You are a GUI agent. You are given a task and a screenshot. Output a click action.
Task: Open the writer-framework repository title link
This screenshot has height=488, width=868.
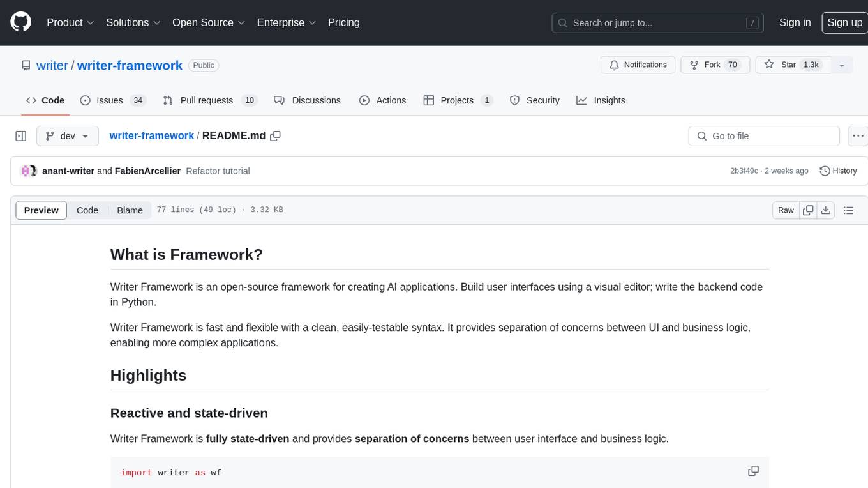(130, 65)
